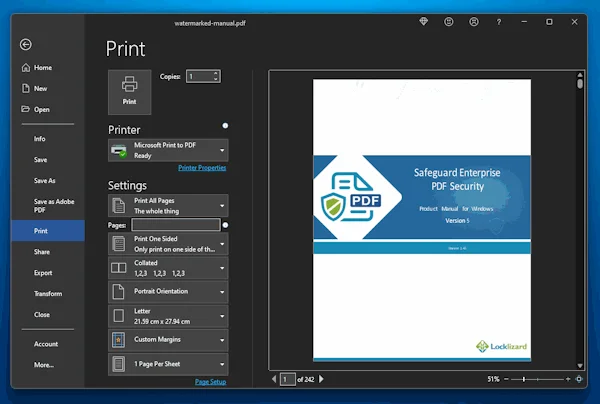Click the zoom-to-page icon
600x404 pixels.
click(579, 379)
